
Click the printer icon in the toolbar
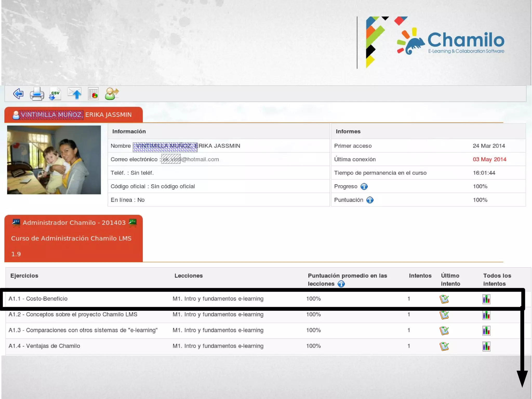tap(37, 94)
